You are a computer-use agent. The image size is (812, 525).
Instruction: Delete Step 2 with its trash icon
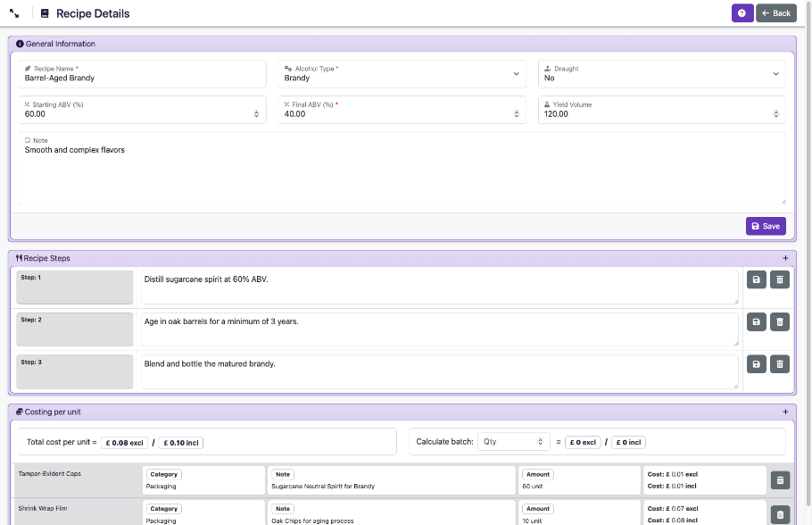pos(780,321)
